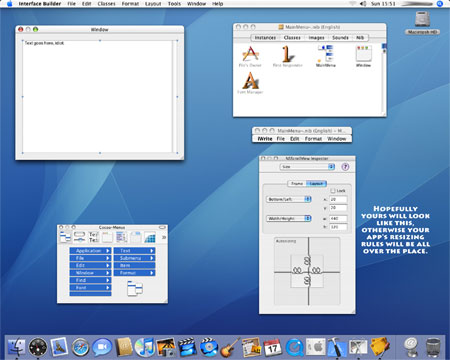Select the Frame tab in the inspector
Image resolution: width=450 pixels, height=360 pixels.
[x=297, y=184]
